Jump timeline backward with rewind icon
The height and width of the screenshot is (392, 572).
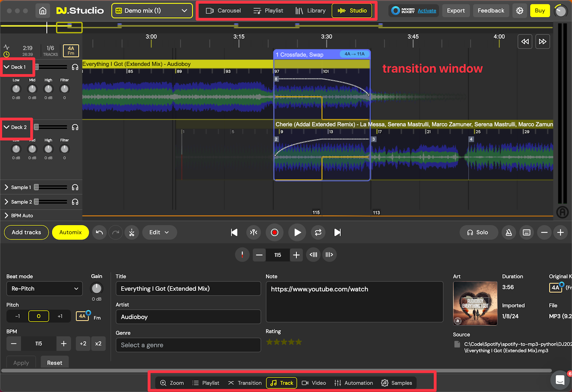pos(525,42)
